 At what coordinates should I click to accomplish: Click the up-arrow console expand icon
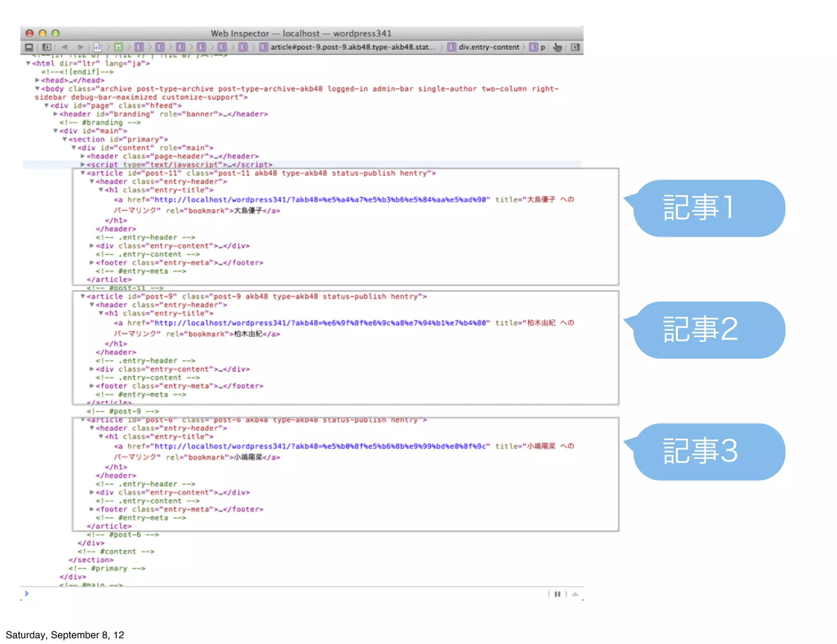pos(575,594)
